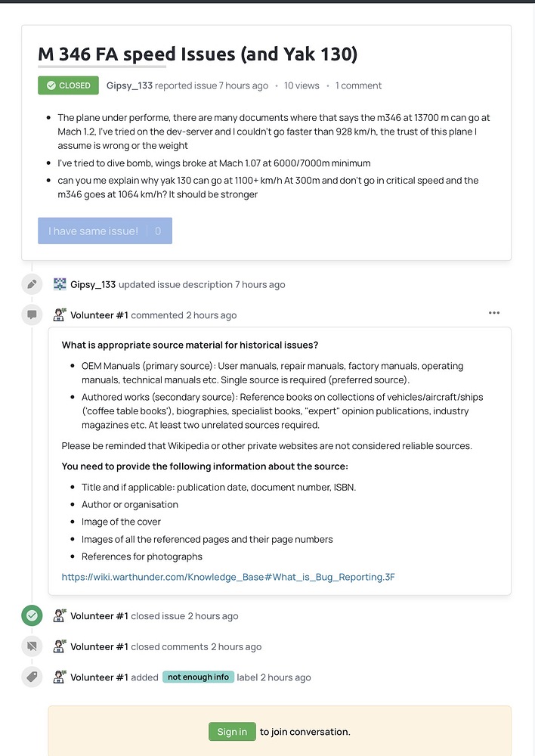The width and height of the screenshot is (535, 756).
Task: Open the three-dots comment options menu
Action: click(x=494, y=313)
